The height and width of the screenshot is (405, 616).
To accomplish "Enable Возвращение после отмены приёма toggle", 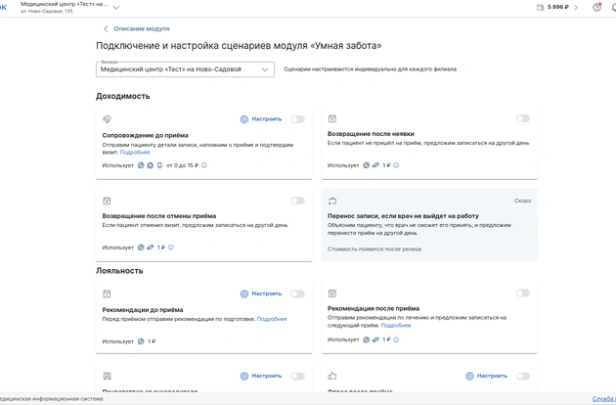I will pyautogui.click(x=297, y=200).
